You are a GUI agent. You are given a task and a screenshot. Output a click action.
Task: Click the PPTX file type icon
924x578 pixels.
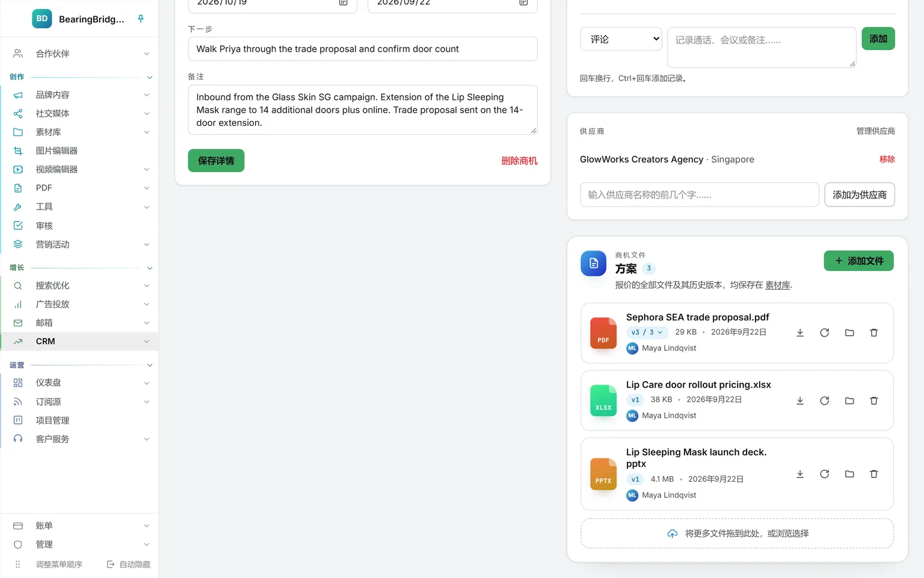click(x=603, y=474)
